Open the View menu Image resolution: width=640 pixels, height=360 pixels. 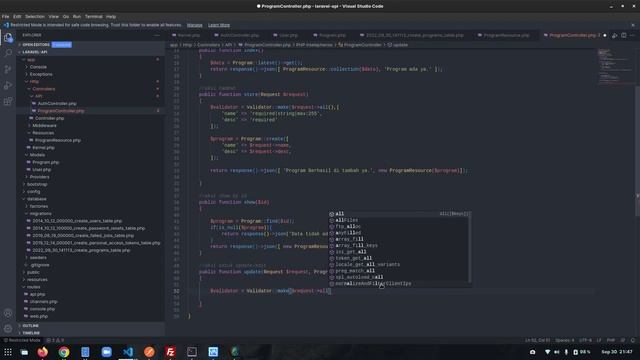(x=53, y=17)
